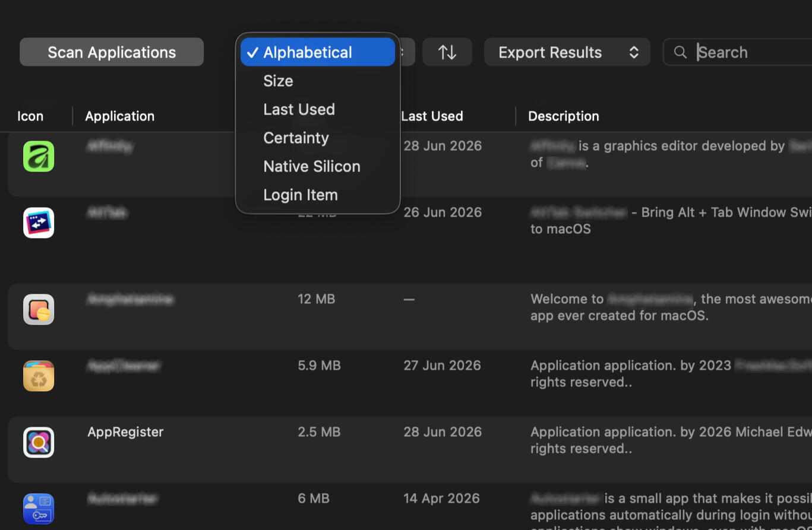The width and height of the screenshot is (812, 530).
Task: Pick Last Used sort option
Action: tap(318, 109)
